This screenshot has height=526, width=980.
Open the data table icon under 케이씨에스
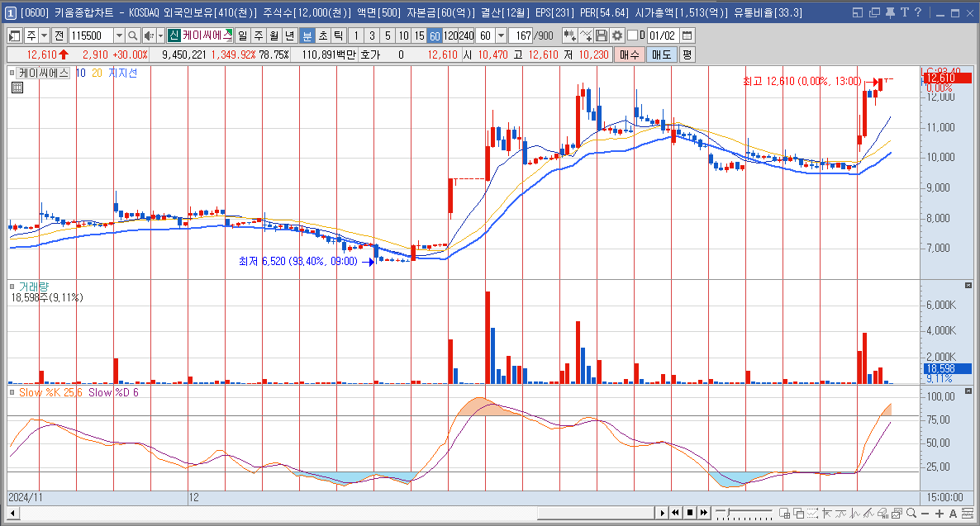[17, 88]
